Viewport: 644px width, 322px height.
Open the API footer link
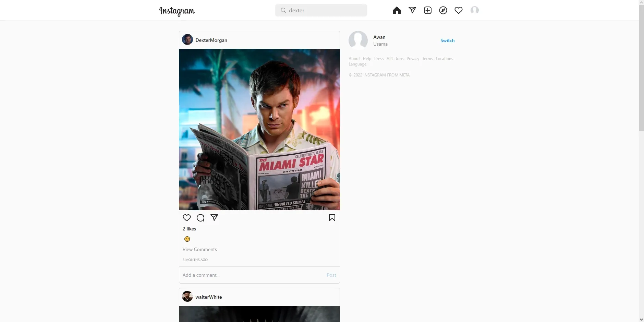[390, 59]
